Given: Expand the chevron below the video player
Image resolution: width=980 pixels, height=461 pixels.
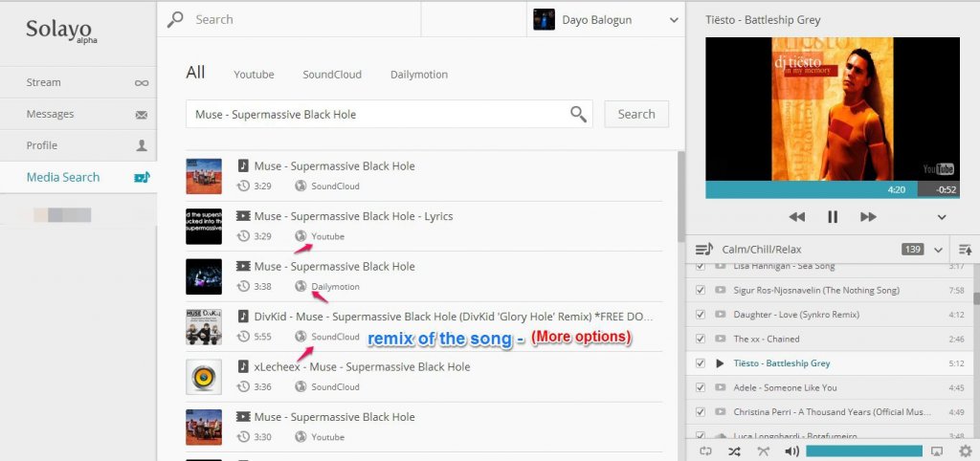Looking at the screenshot, I should [942, 217].
